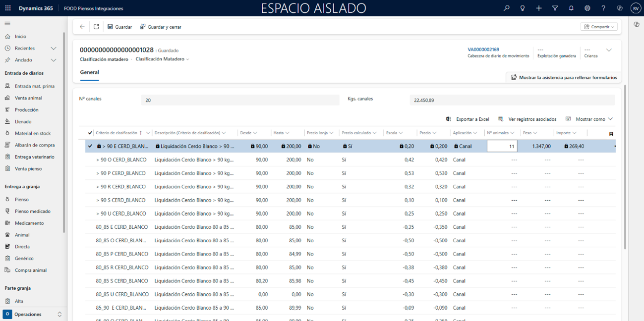644x321 pixels.
Task: Expand the record header chevron
Action: tap(609, 50)
